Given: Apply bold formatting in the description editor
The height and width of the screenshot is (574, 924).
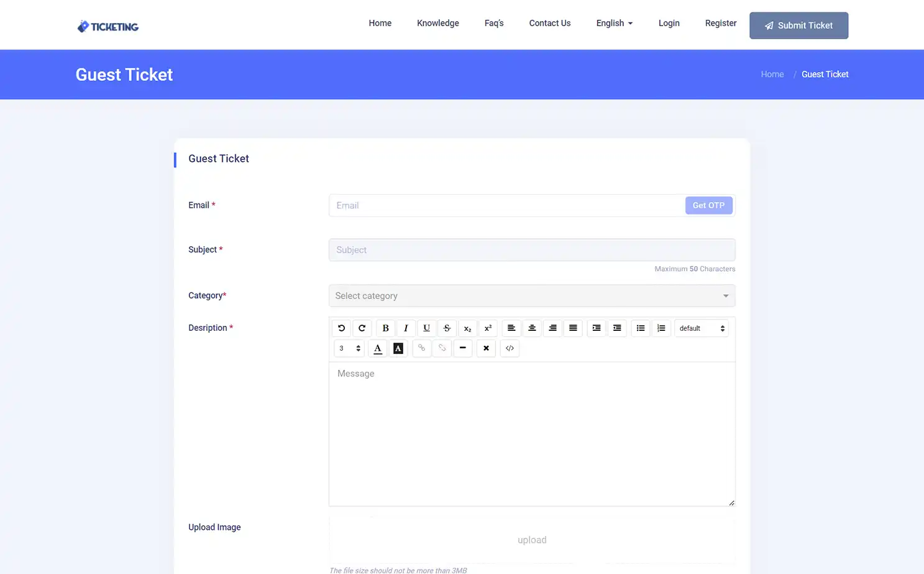Looking at the screenshot, I should click(x=385, y=328).
